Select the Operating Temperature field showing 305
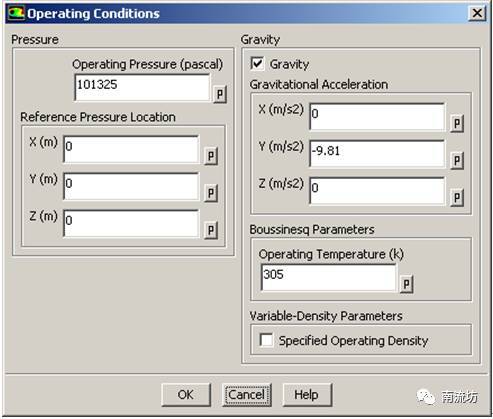Image resolution: width=493 pixels, height=419 pixels. [x=329, y=277]
